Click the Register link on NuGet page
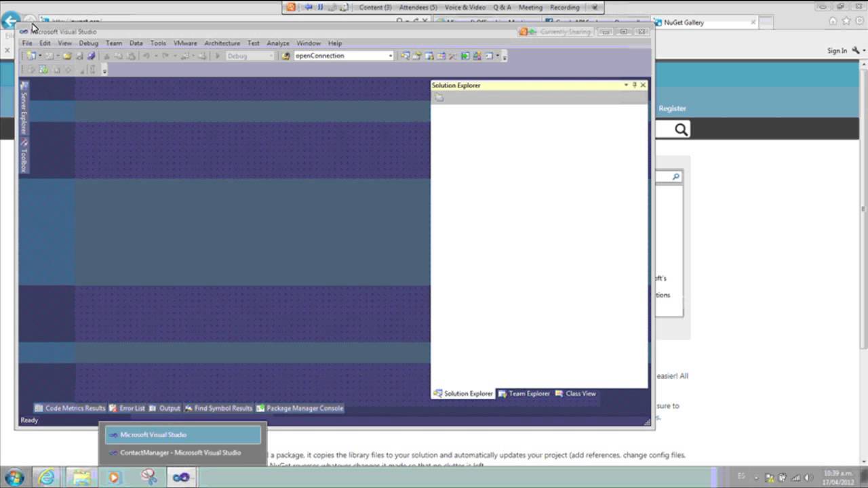868x488 pixels. [x=672, y=108]
